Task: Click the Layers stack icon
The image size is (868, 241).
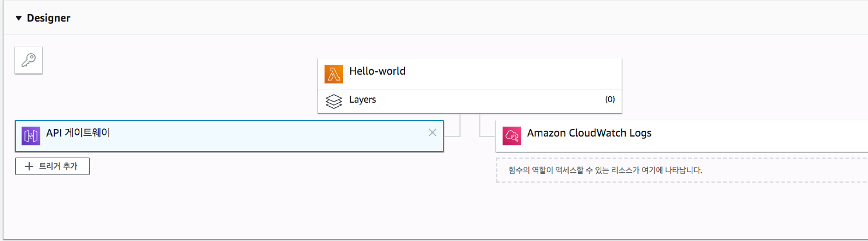Action: (334, 101)
